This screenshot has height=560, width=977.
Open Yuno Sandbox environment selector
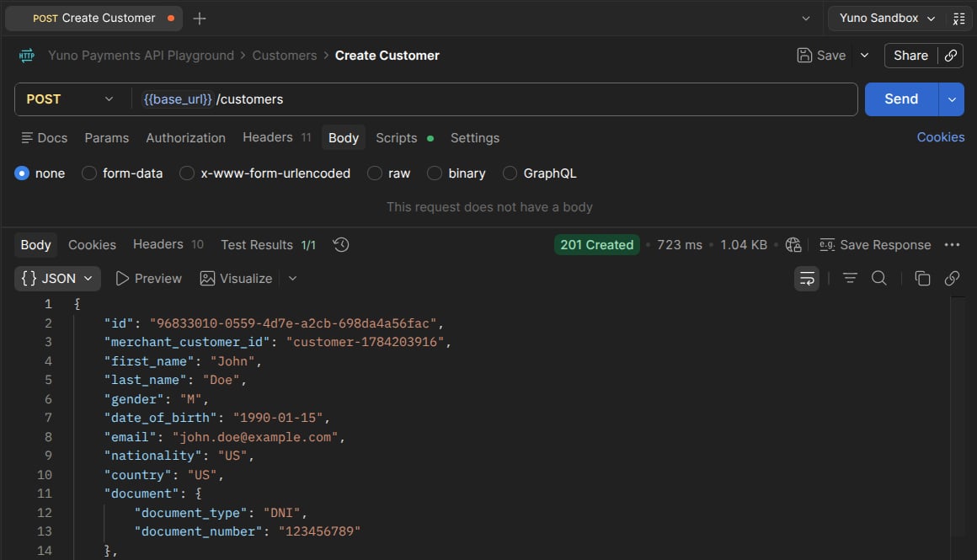tap(887, 19)
